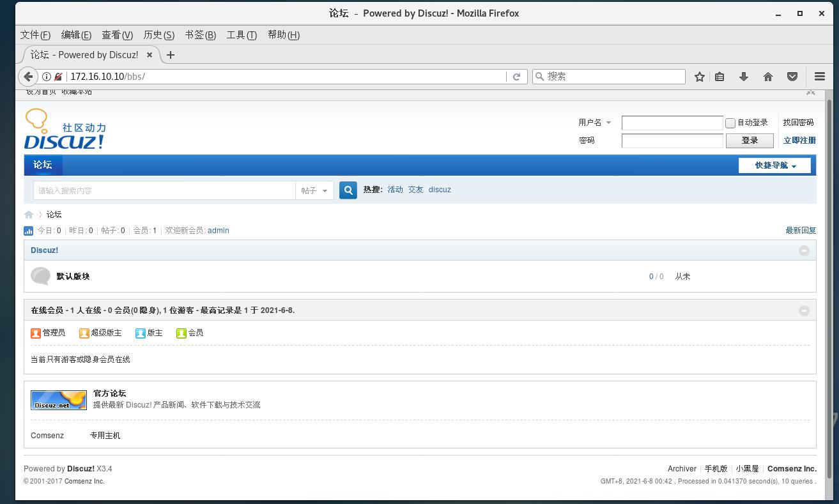The width and height of the screenshot is (839, 504).
Task: Click the blue forum search magnifier button
Action: pyautogui.click(x=348, y=190)
